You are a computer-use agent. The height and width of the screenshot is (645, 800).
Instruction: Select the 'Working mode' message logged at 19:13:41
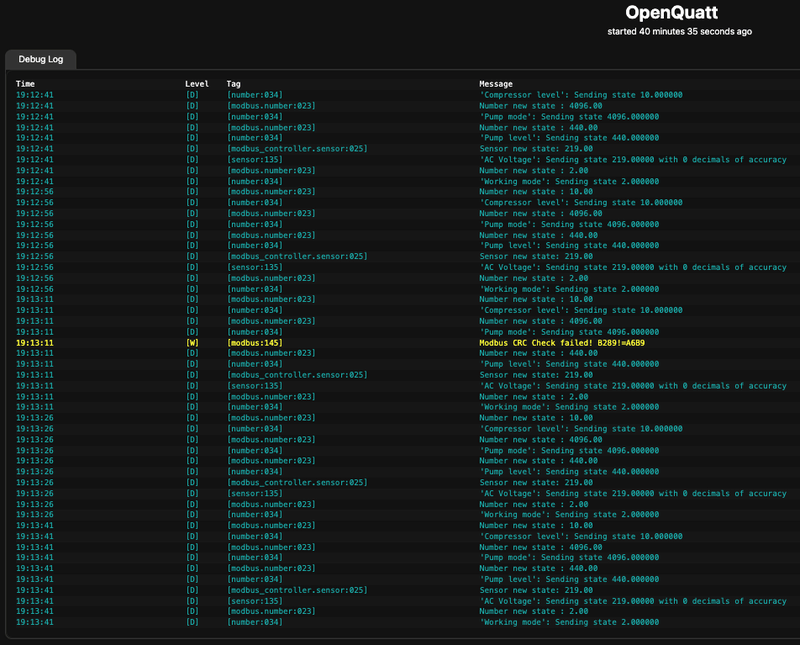click(569, 623)
